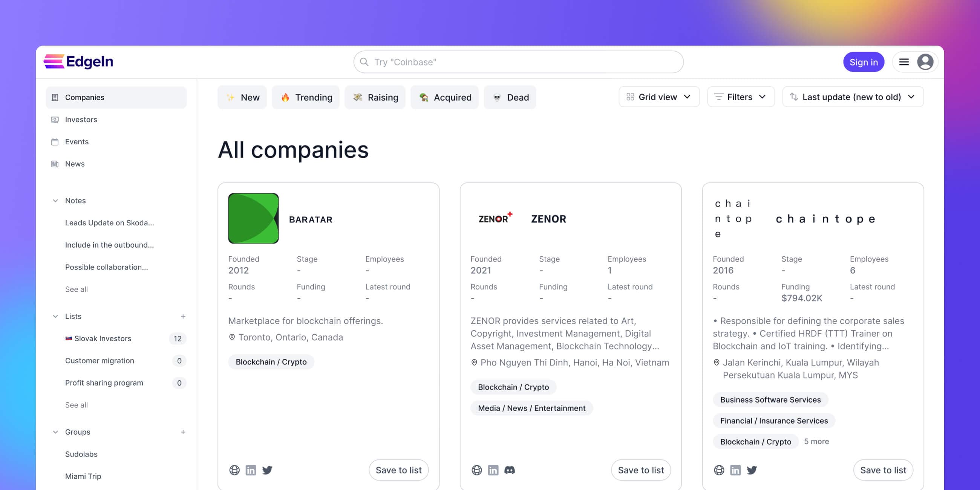
Task: Open the Grid view dropdown
Action: click(659, 97)
